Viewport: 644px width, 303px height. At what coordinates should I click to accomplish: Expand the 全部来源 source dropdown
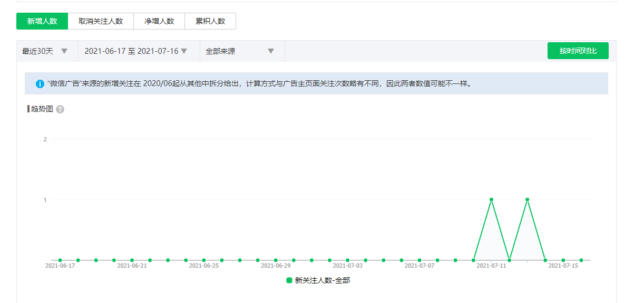[x=240, y=51]
